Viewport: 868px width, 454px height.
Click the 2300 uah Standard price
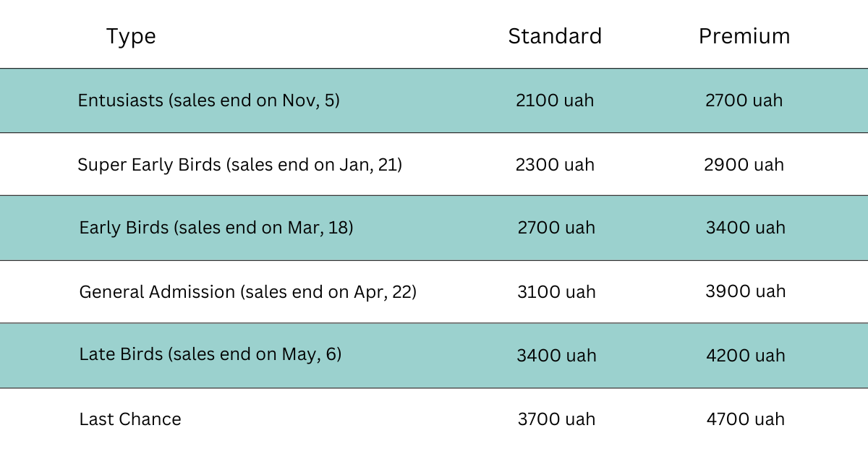pyautogui.click(x=555, y=165)
